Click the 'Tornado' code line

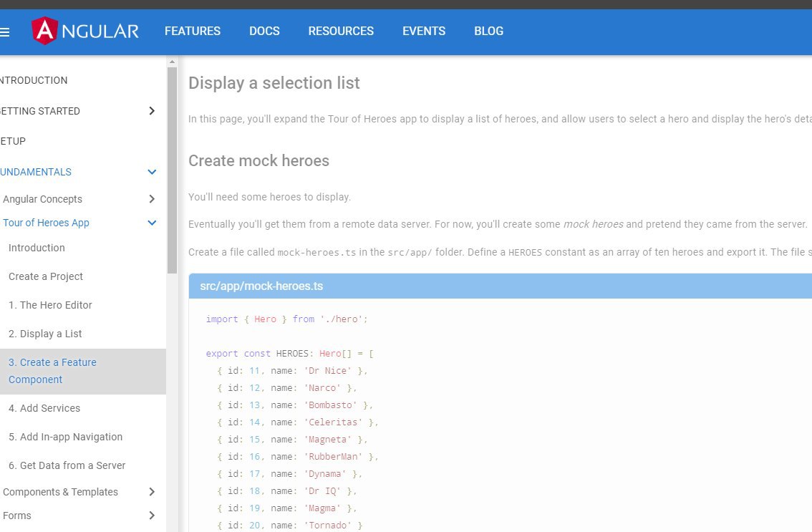tap(289, 525)
